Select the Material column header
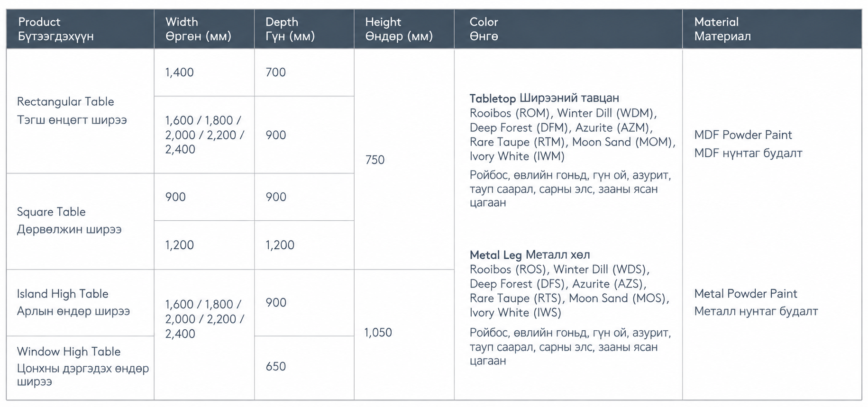 tap(772, 29)
